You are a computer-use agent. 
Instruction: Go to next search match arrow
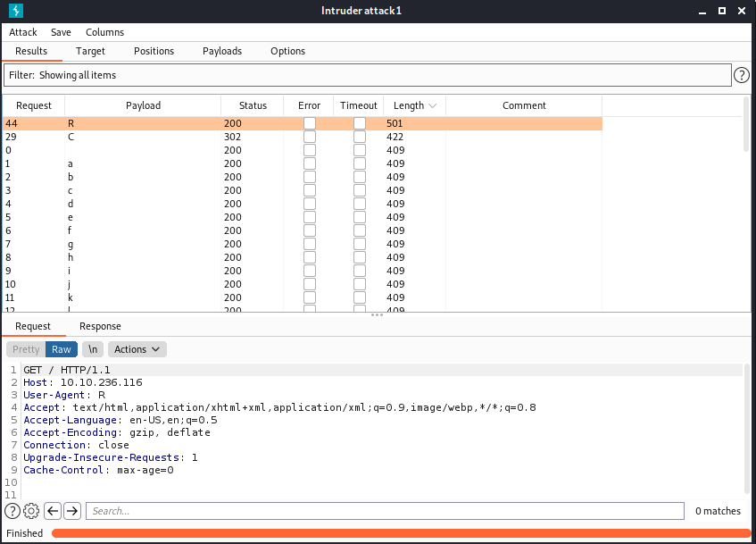pyautogui.click(x=72, y=511)
